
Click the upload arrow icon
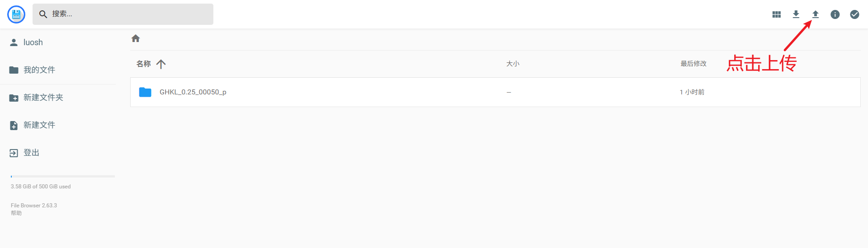[x=816, y=14]
